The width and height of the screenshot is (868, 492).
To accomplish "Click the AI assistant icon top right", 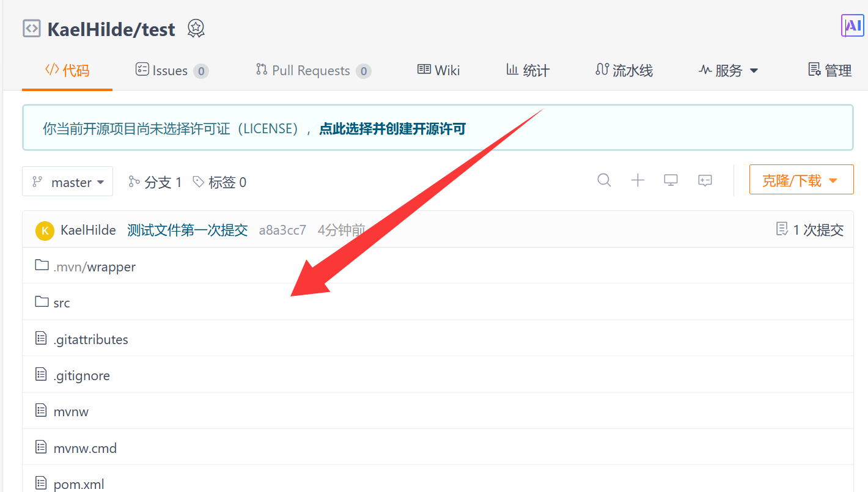I will pyautogui.click(x=852, y=26).
